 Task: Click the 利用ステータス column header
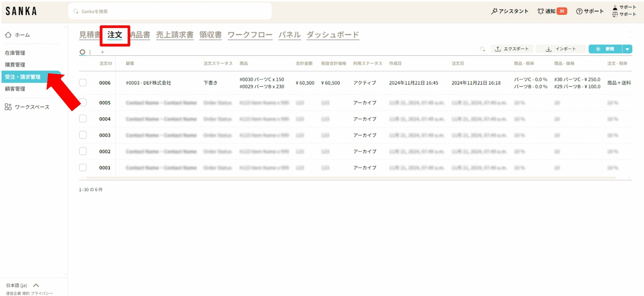(x=368, y=63)
